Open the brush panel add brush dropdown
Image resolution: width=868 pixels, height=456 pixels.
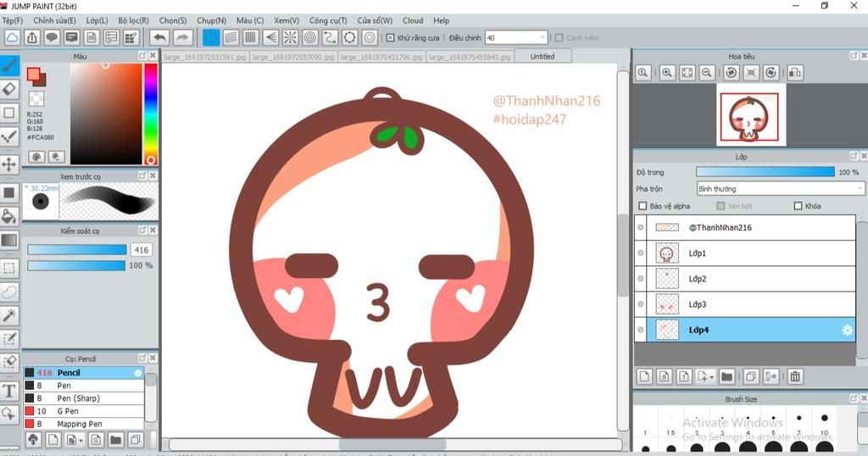pos(81,441)
